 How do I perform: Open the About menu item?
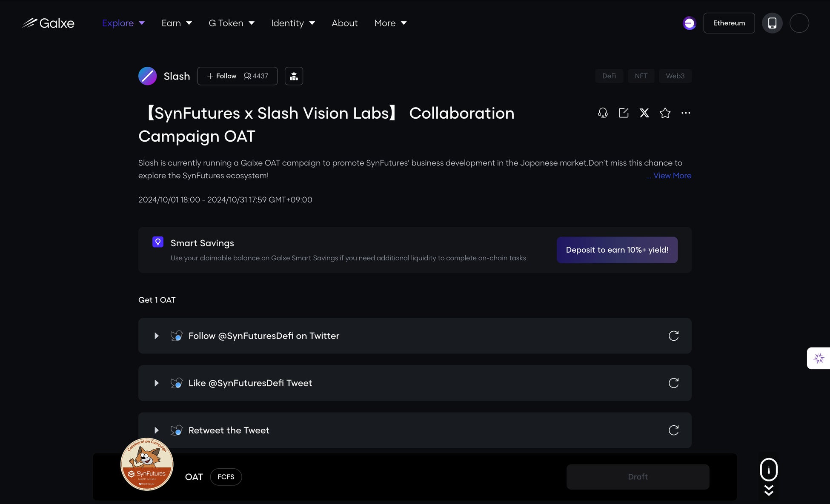[344, 23]
